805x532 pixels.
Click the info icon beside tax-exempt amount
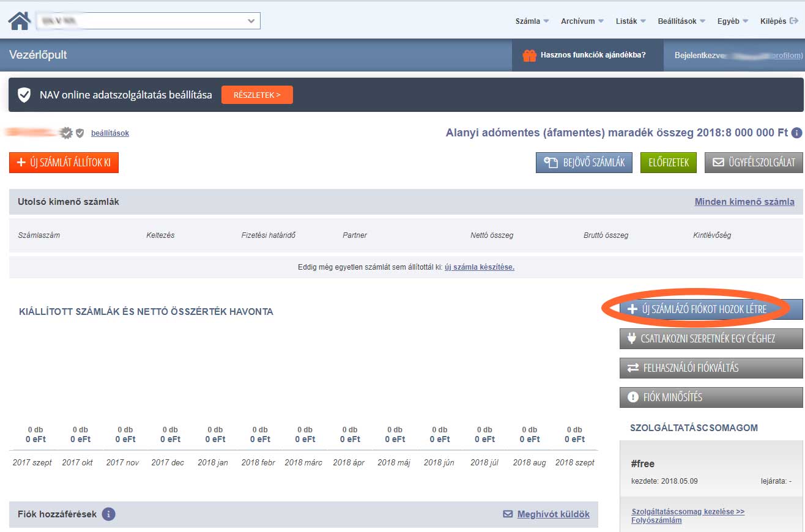coord(796,133)
